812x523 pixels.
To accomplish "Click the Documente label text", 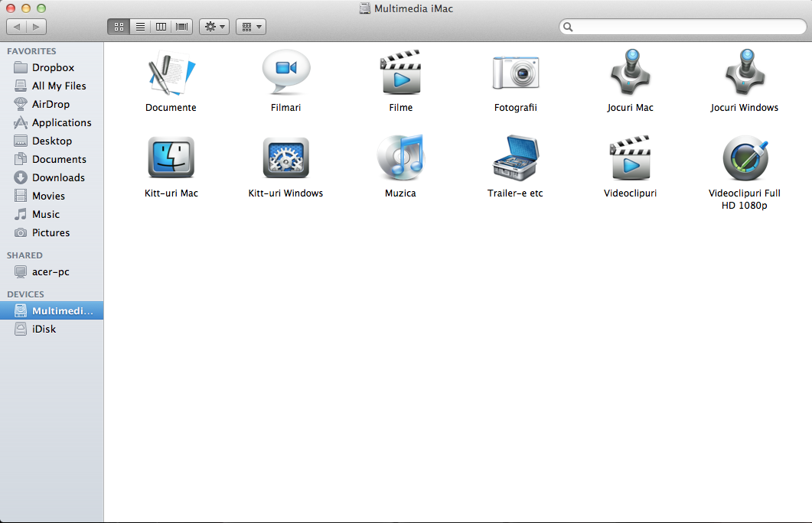I will point(171,108).
